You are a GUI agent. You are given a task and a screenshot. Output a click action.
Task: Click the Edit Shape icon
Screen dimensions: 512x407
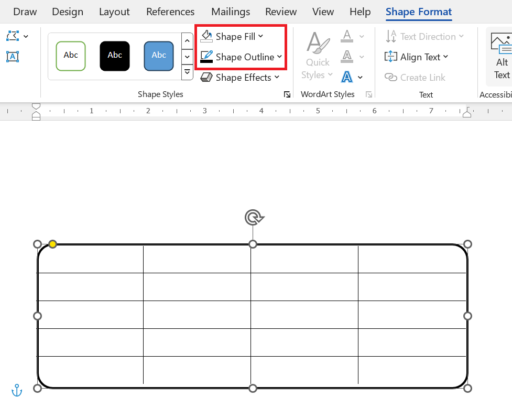(13, 36)
